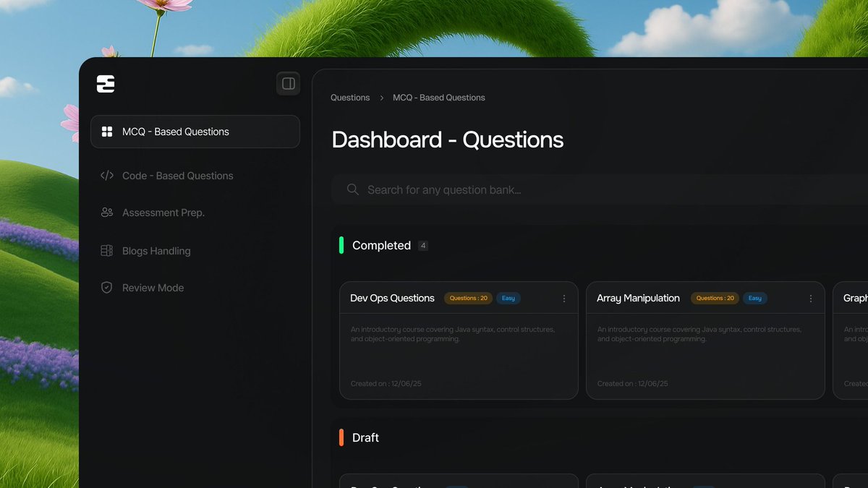Viewport: 868px width, 488px height.
Task: Open Blogs Handling in sidebar
Action: pos(156,251)
